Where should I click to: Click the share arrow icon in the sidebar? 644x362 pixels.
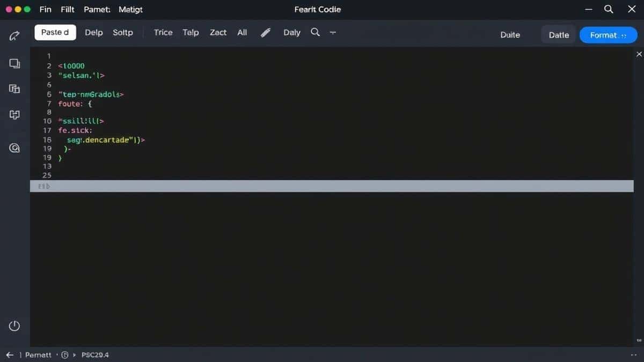pos(14,35)
